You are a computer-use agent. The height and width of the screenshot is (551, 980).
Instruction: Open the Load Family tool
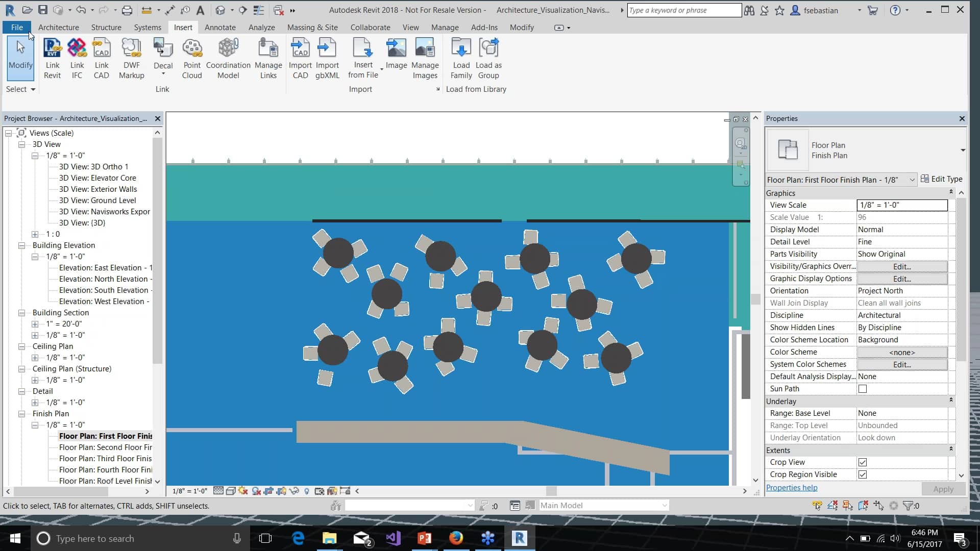point(461,56)
